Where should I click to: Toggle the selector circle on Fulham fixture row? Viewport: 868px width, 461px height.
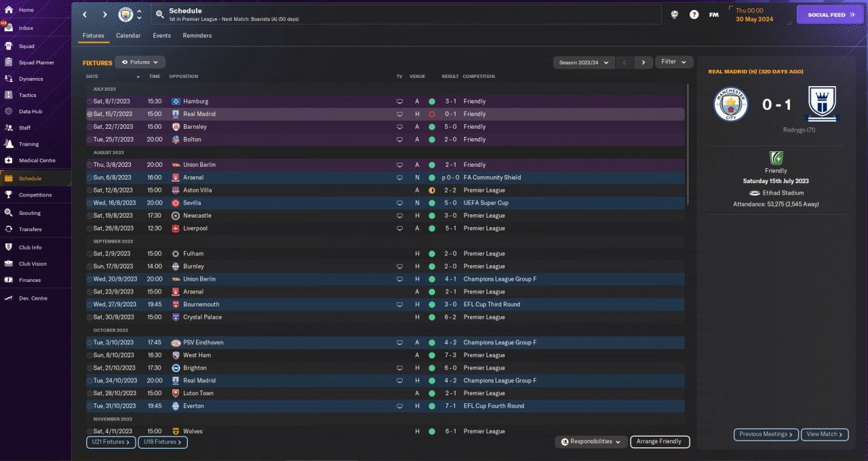coord(90,254)
